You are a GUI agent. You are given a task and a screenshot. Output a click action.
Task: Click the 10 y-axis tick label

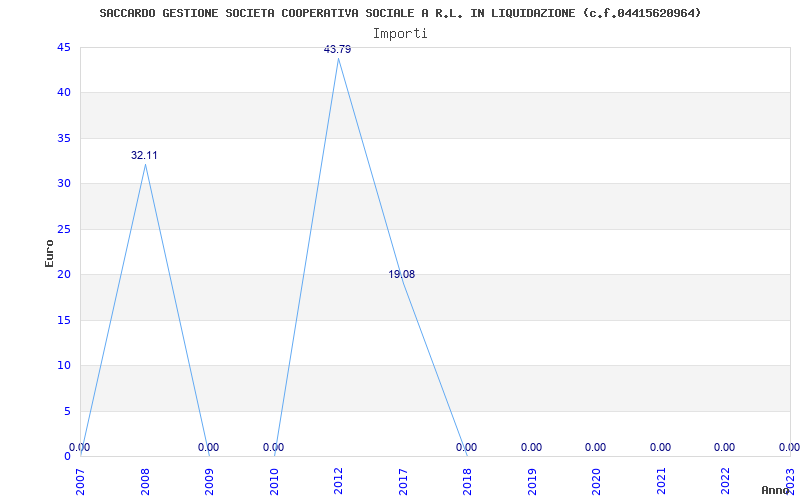point(64,366)
